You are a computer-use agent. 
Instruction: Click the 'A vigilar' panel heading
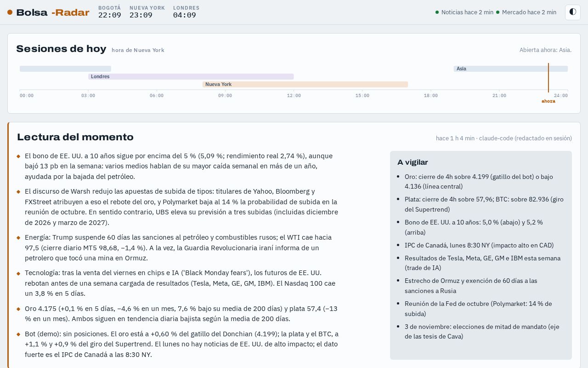[x=413, y=162]
